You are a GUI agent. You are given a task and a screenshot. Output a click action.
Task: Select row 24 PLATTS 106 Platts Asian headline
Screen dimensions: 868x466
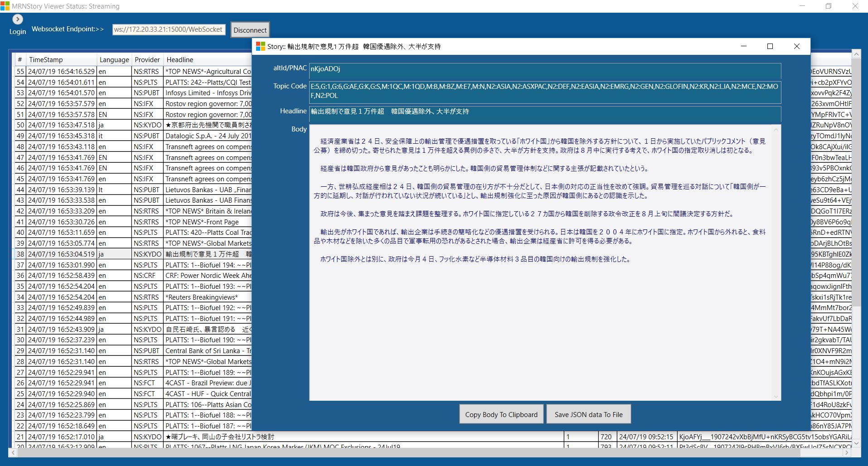[x=208, y=405]
